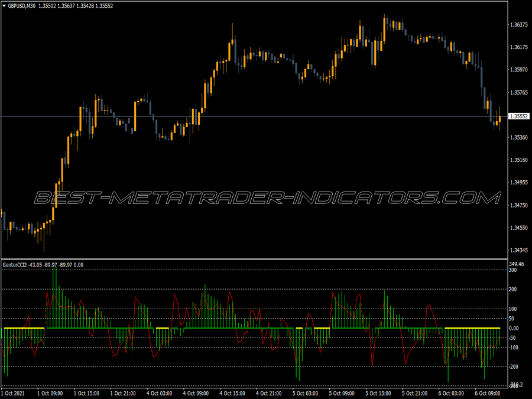This screenshot has width=532, height=399.
Task: Click the indicator level label 200
Action: click(x=512, y=290)
